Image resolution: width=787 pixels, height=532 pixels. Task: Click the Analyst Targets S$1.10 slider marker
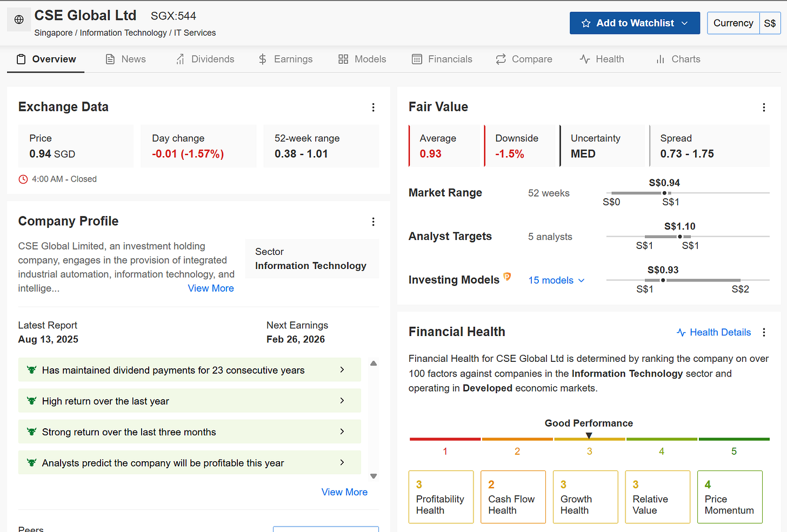tap(680, 237)
